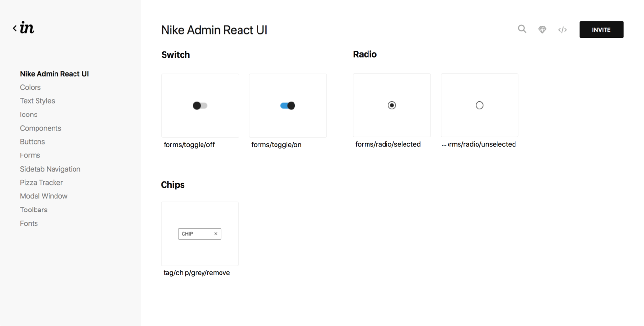Switch to the Pizza Tracker section
This screenshot has height=326, width=644.
click(x=41, y=182)
